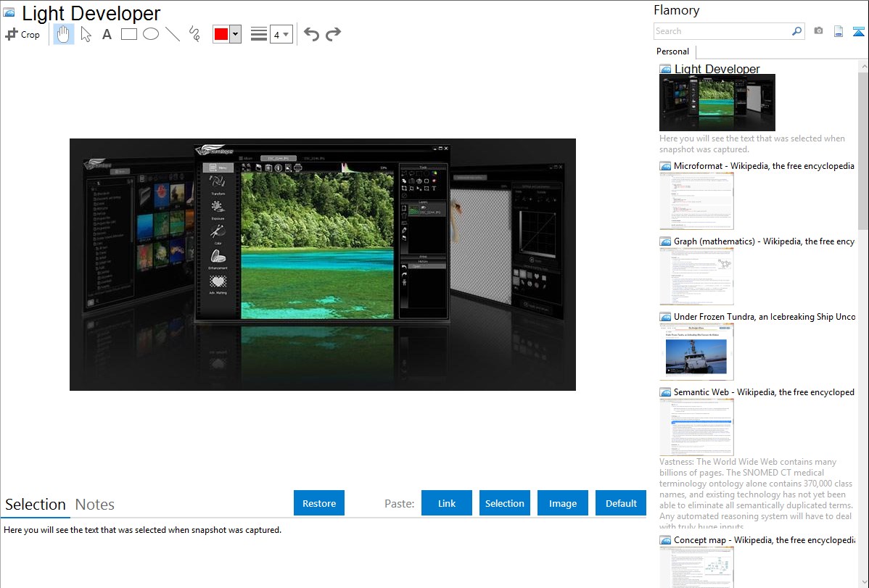869x588 pixels.
Task: Click the magnifying glass search icon
Action: (797, 31)
